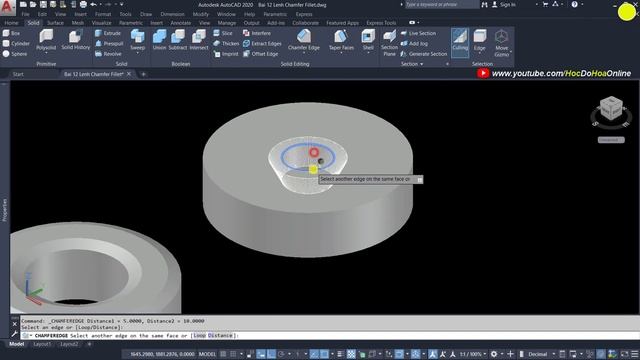Expand the Section panel title arrow

point(422,64)
